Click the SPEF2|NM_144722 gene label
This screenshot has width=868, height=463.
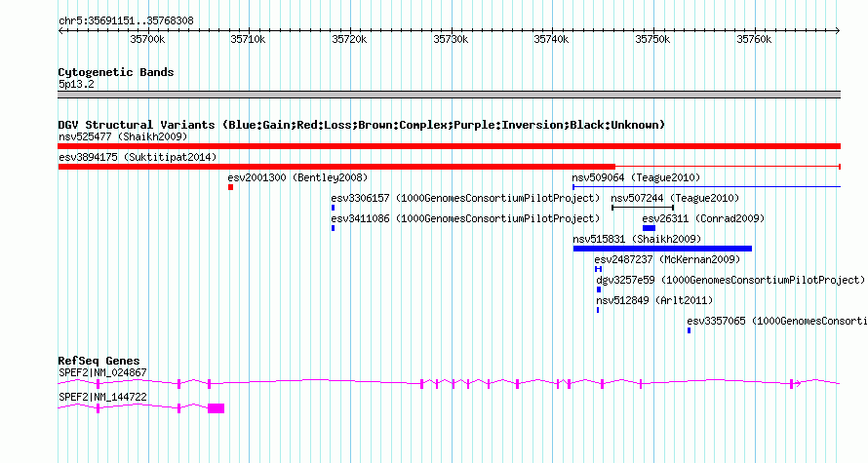(103, 397)
